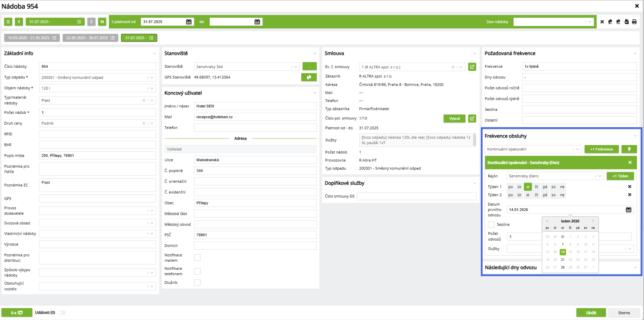Image resolution: width=644 pixels, height=320 pixels.
Task: Toggle Monday (po) in Týden 1
Action: coord(510,187)
